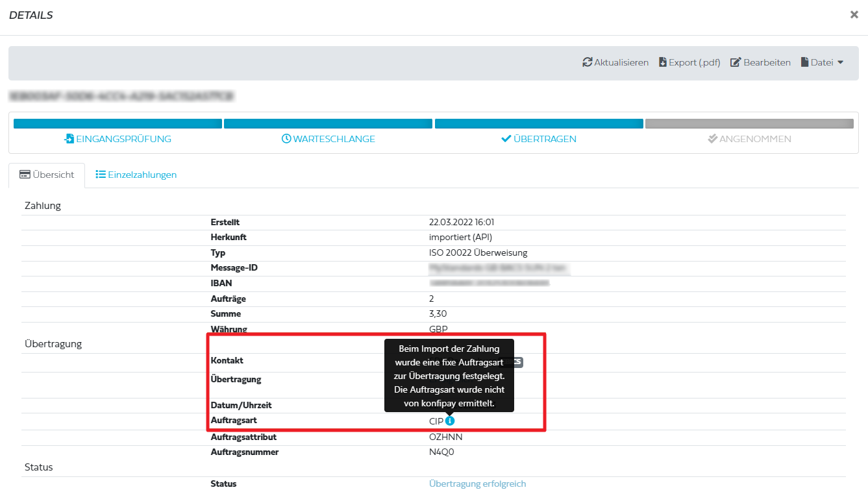Viewport: 868px width, 503px height.
Task: Click the progress bar above Warteschlange
Action: tap(328, 123)
